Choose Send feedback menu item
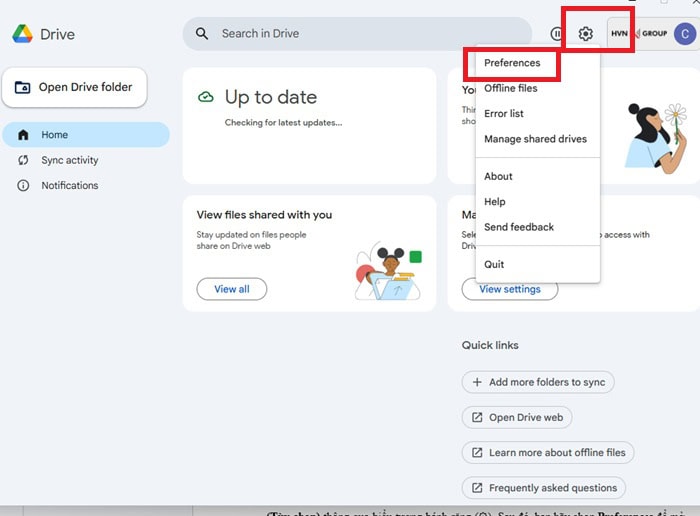Screen dimensions: 700x516 (x=519, y=227)
